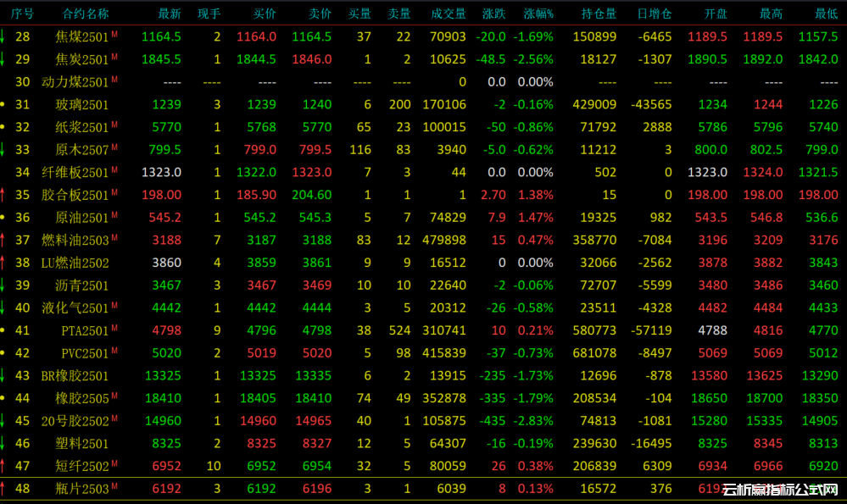Select contract 玻璃2501
This screenshot has width=847, height=504.
pos(81,105)
